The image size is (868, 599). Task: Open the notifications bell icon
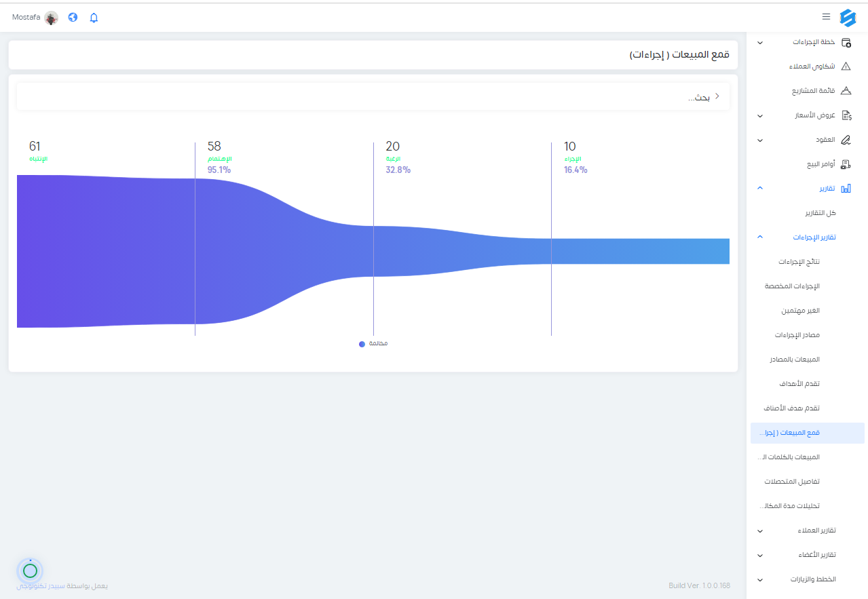(x=94, y=18)
